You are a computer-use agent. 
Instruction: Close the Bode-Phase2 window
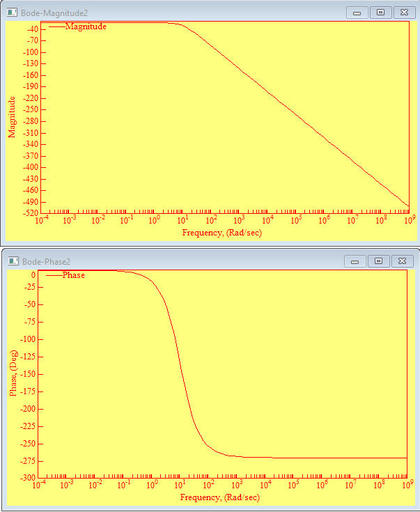[402, 261]
